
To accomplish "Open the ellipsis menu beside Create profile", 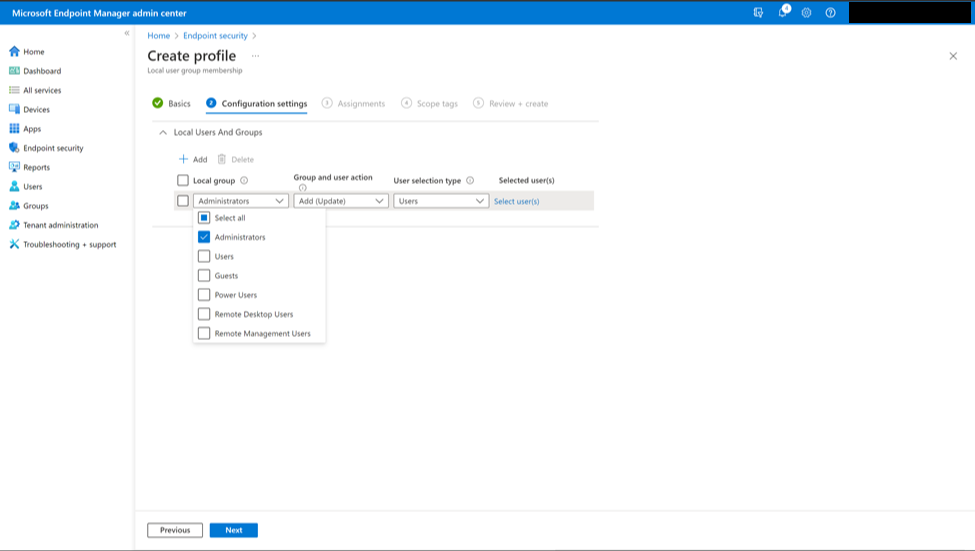I will pos(256,56).
